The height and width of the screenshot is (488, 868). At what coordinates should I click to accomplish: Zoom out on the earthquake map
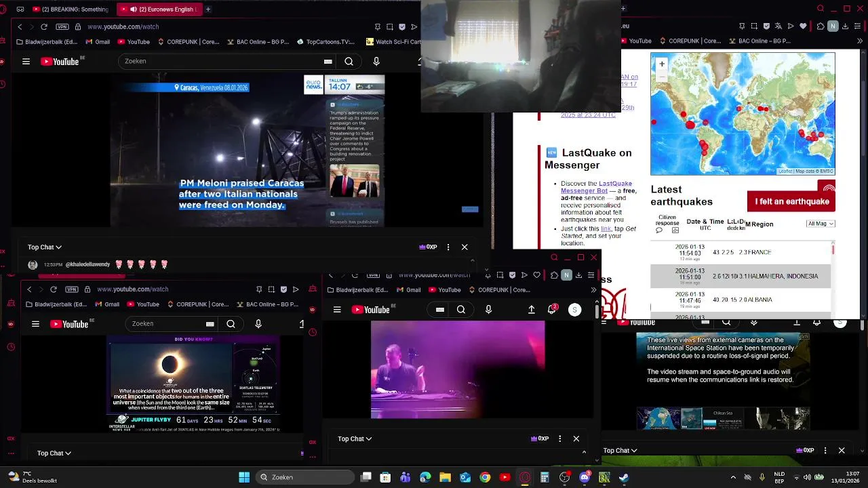point(662,76)
